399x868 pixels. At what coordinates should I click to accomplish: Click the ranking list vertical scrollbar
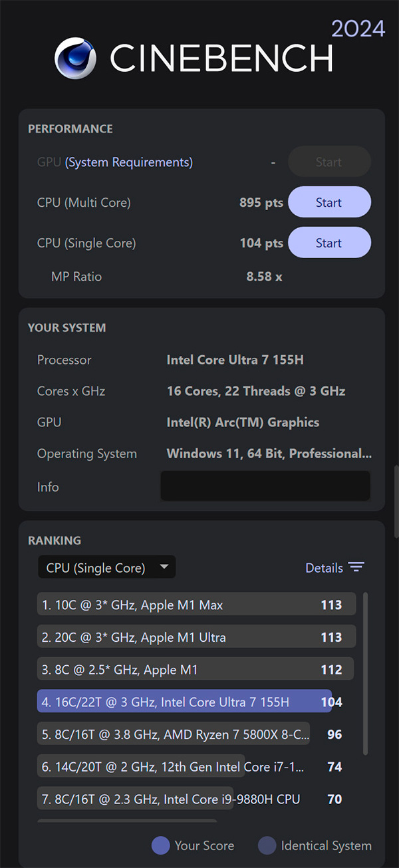point(365,673)
